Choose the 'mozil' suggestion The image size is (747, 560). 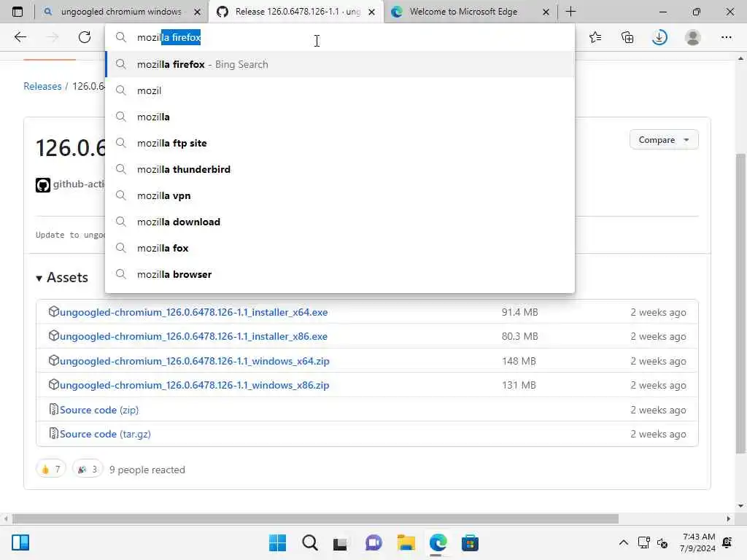point(340,90)
